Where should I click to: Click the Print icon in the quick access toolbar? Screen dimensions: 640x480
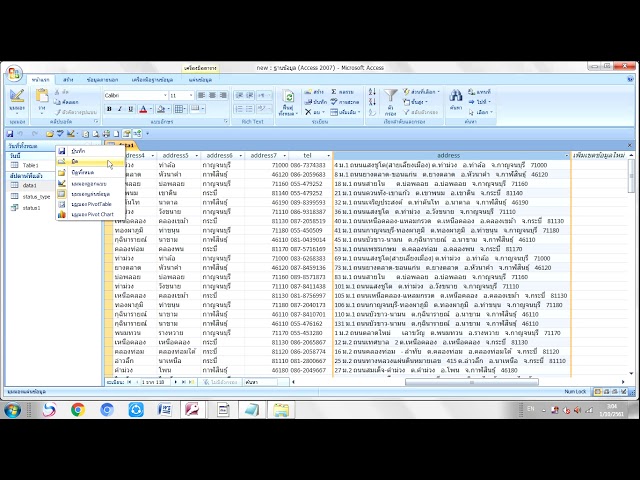tap(106, 133)
